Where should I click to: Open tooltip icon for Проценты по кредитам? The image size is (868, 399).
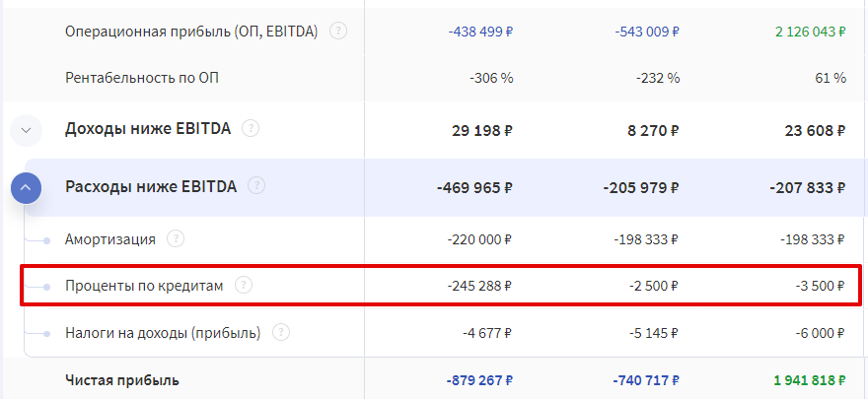point(244,285)
